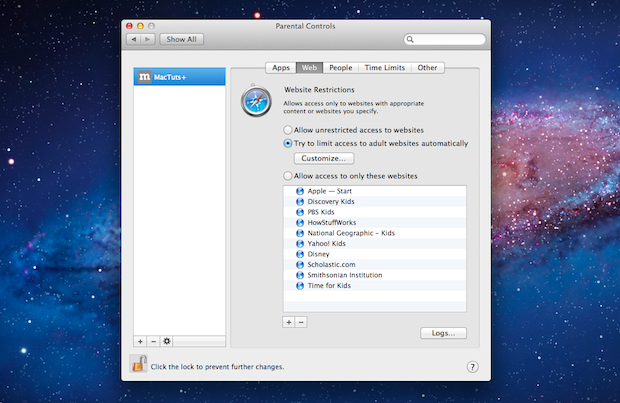Click the minus under the websites list
620x403 pixels.
[301, 322]
